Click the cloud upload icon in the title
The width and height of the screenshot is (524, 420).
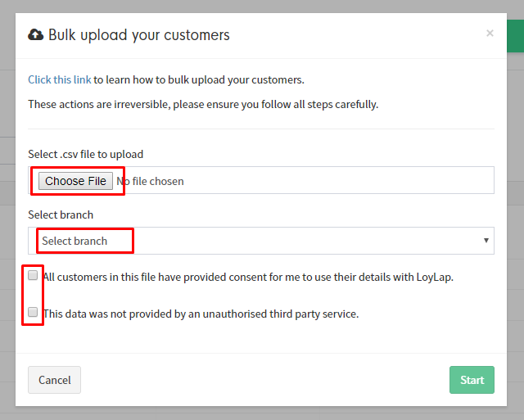pyautogui.click(x=35, y=34)
